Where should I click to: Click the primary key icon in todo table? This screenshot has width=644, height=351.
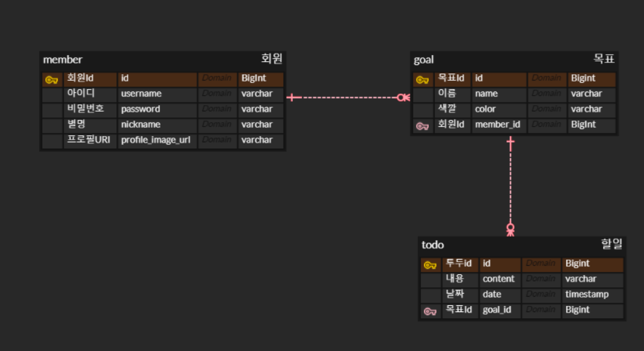pyautogui.click(x=430, y=265)
